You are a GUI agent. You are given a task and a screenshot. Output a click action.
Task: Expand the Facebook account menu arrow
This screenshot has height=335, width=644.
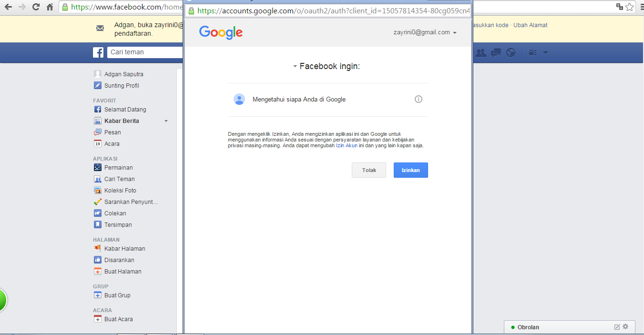[545, 53]
